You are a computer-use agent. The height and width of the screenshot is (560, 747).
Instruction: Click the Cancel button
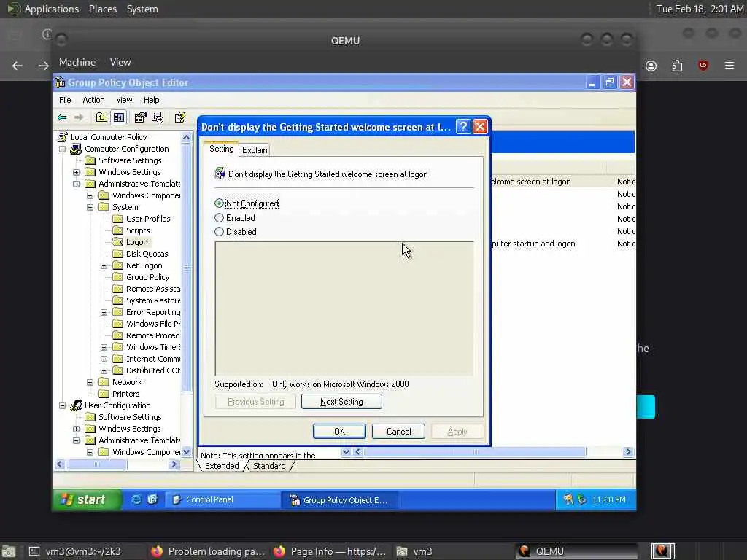[399, 432]
